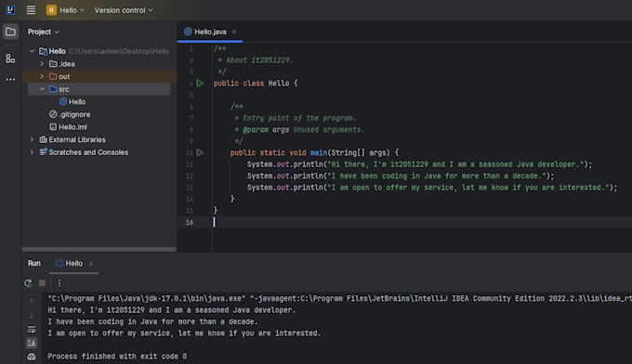Select the Hello.iml file
Viewport: 632px width, 364px height.
point(68,127)
